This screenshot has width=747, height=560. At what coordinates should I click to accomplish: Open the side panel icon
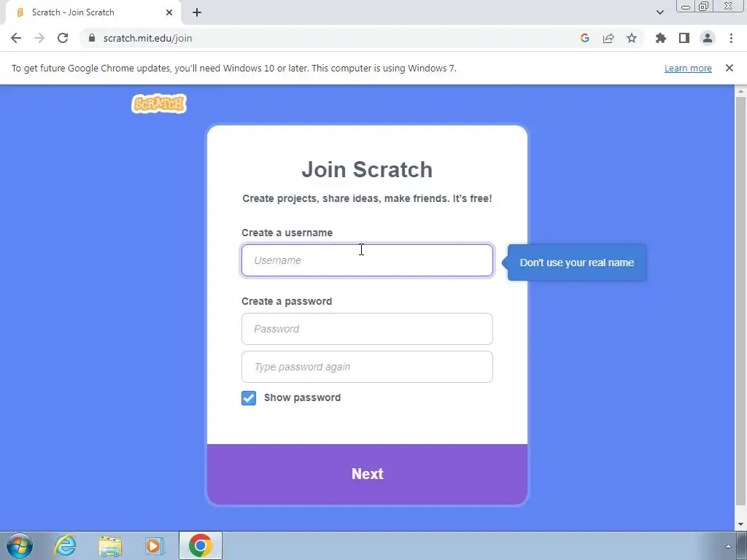pos(684,38)
